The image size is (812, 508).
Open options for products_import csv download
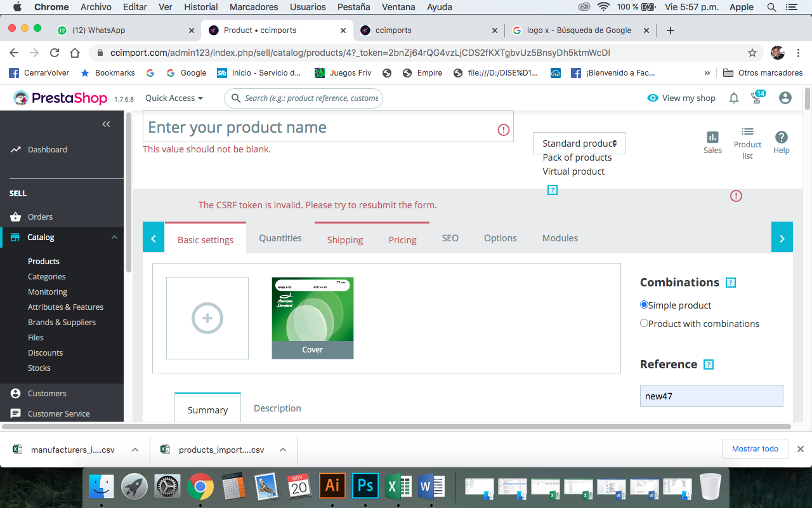tap(283, 450)
